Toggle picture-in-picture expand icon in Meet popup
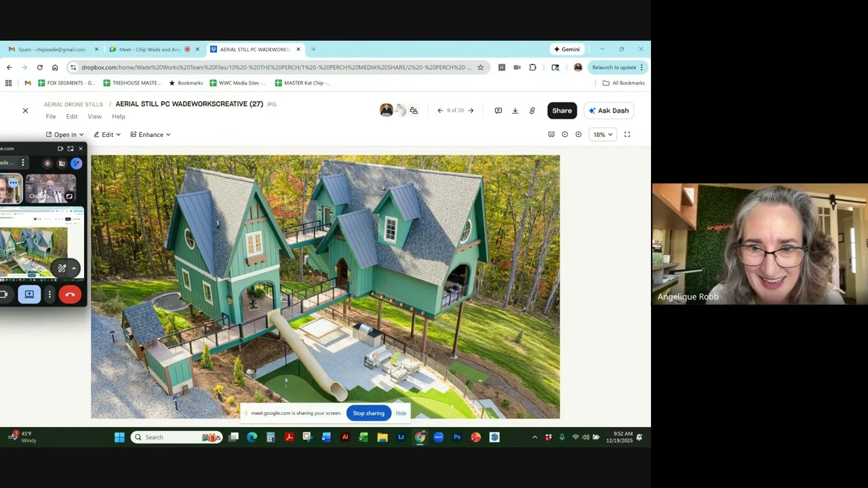The height and width of the screenshot is (488, 868). tap(71, 148)
